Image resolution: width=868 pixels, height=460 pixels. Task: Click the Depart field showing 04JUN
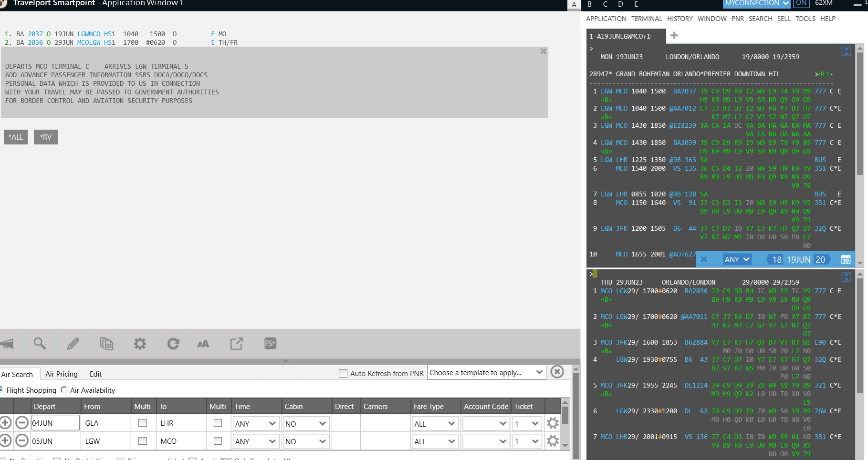pos(55,423)
